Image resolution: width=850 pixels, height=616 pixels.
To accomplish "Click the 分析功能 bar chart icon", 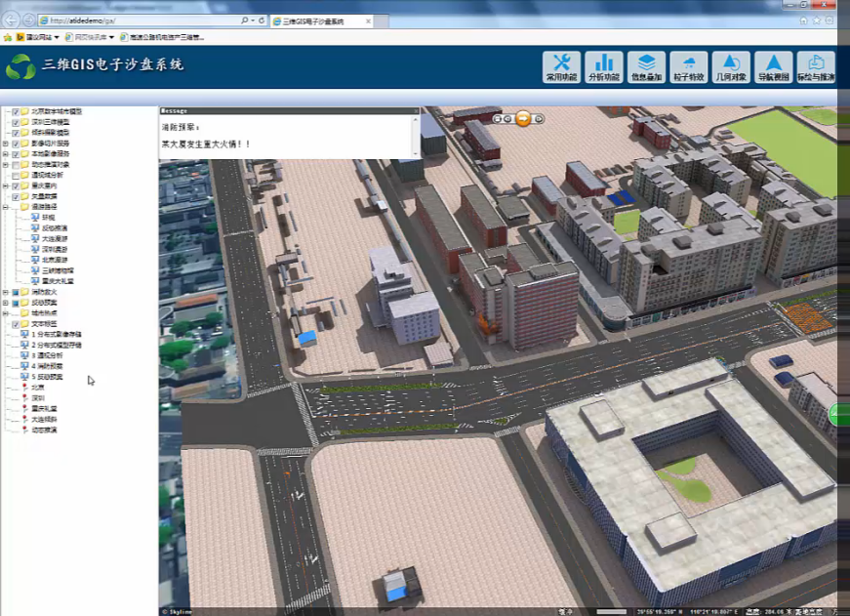I will (604, 66).
